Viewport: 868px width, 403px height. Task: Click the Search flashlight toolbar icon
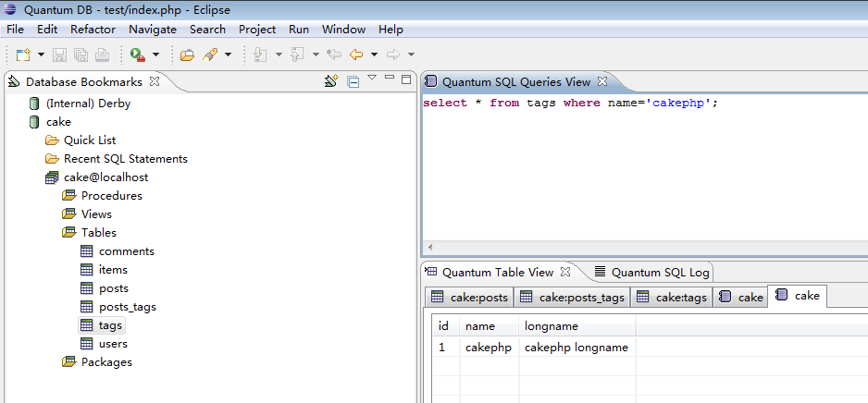coord(210,55)
